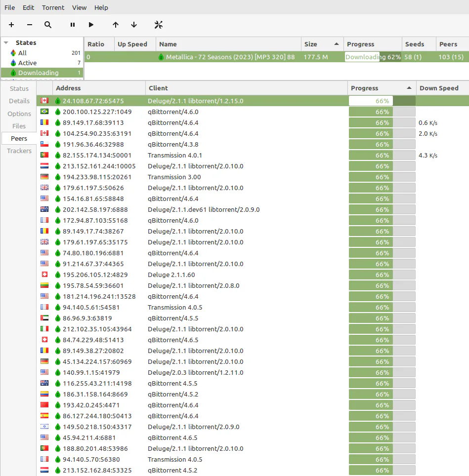Switch to the Files tab
469x476 pixels.
[x=19, y=126]
